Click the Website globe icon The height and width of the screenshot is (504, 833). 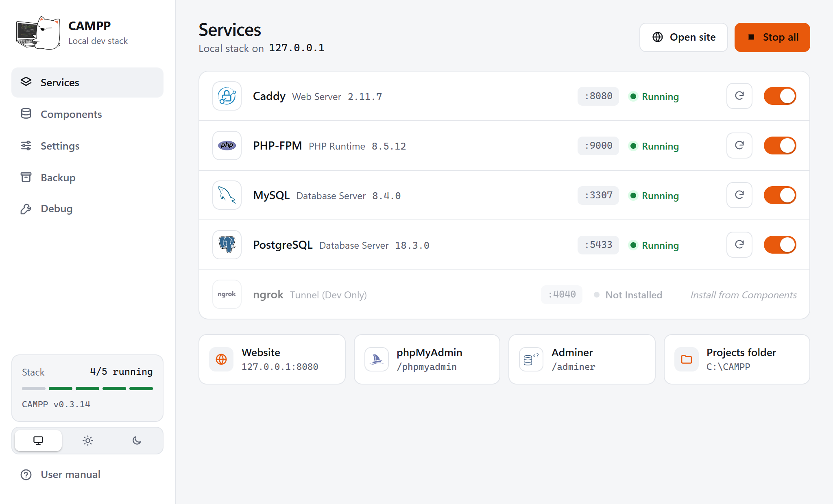pos(221,359)
